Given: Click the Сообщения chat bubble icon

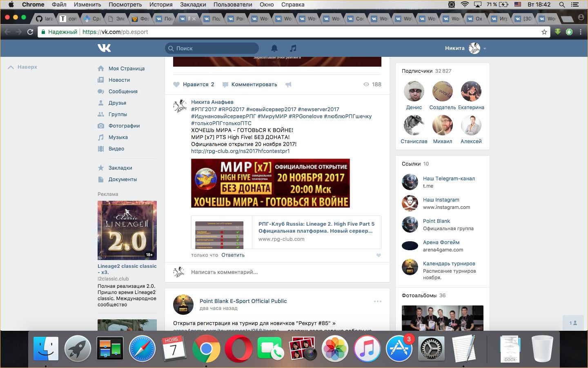Looking at the screenshot, I should [101, 92].
